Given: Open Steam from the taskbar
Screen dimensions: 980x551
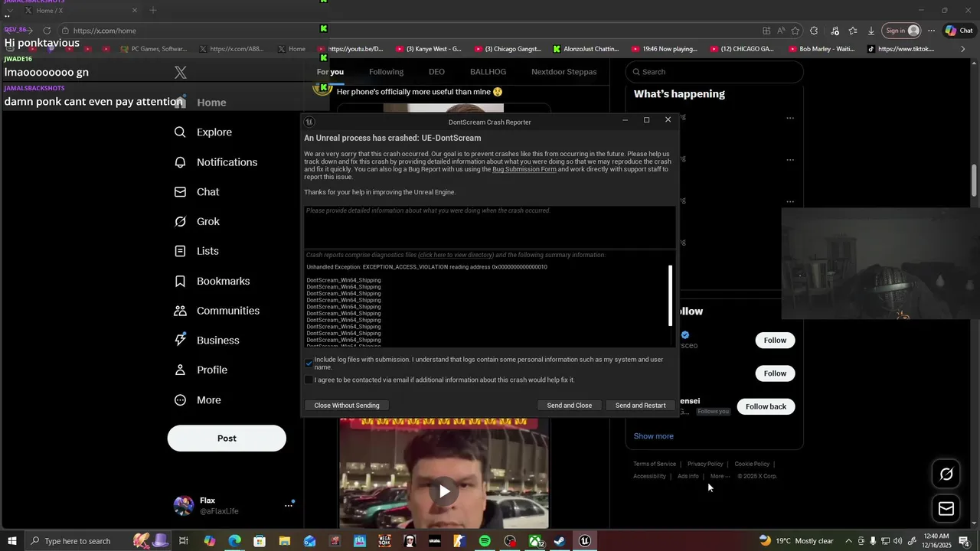Looking at the screenshot, I should click(x=560, y=541).
